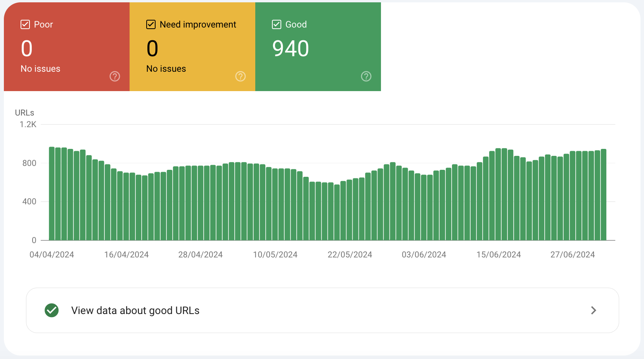Viewport: 644px width, 359px height.
Task: Open help icon in the Poor card
Action: (115, 76)
